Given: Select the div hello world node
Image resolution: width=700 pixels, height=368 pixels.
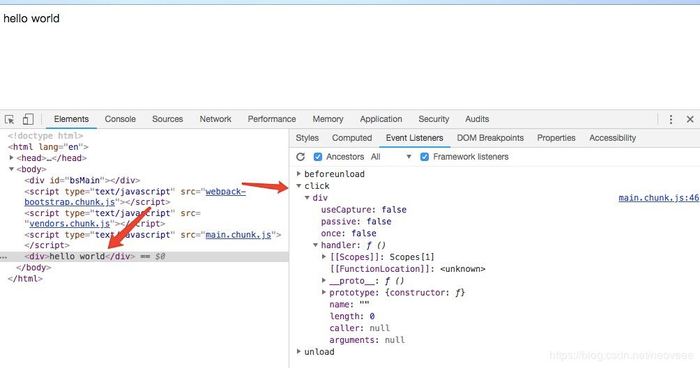Looking at the screenshot, I should coord(79,256).
